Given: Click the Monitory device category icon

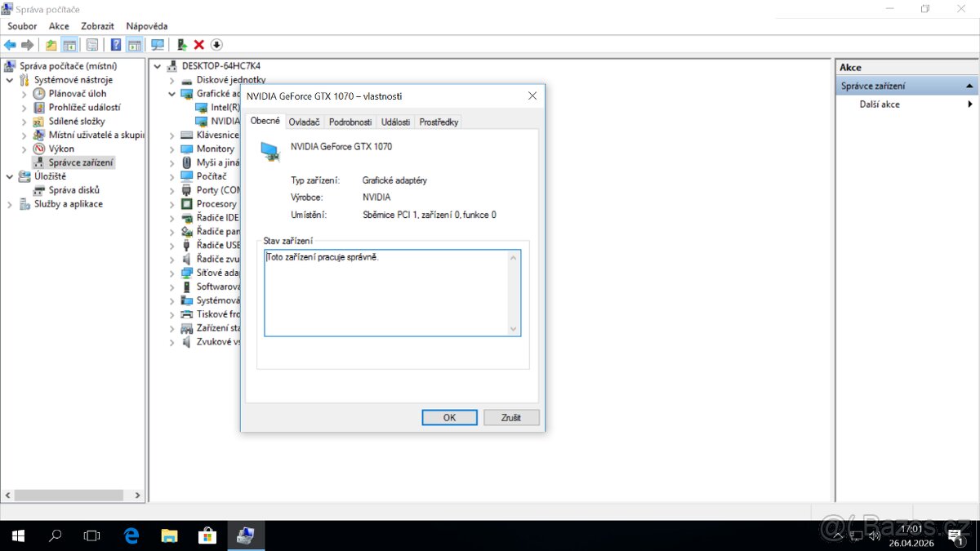Looking at the screenshot, I should coord(187,149).
